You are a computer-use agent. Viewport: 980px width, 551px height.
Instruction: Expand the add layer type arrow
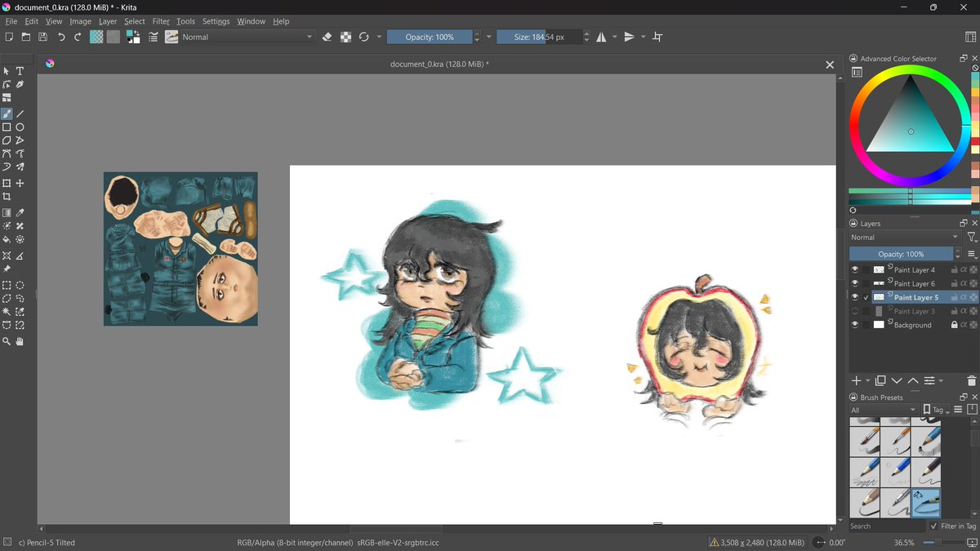[x=867, y=380]
